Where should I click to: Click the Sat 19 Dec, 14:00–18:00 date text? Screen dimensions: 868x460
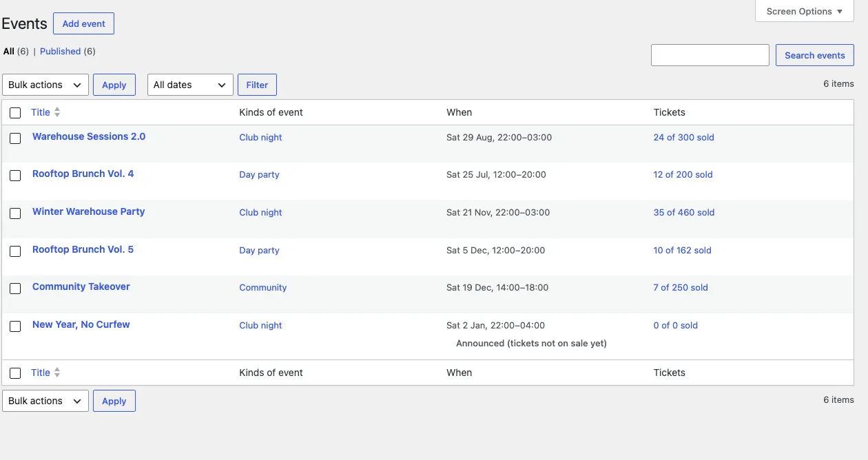[x=497, y=287]
